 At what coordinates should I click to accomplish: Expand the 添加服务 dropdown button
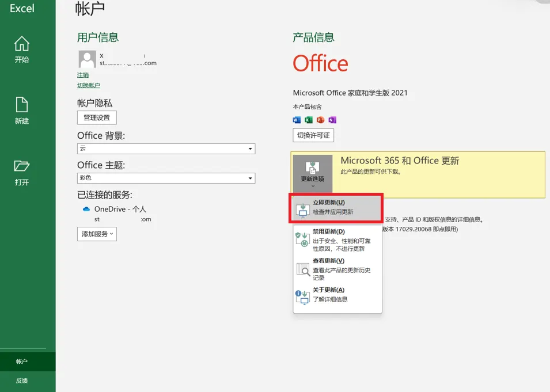click(x=97, y=234)
